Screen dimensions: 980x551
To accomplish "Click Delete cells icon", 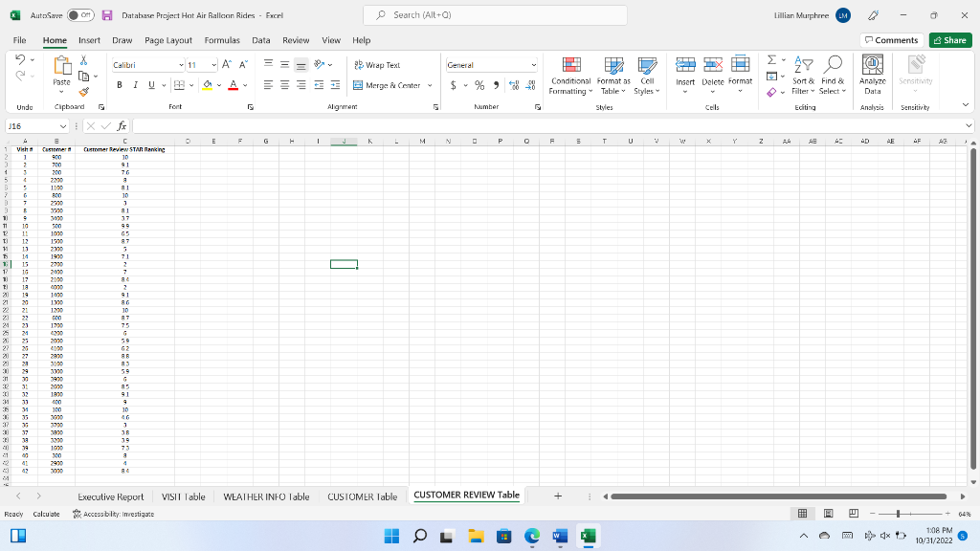I will pos(712,64).
